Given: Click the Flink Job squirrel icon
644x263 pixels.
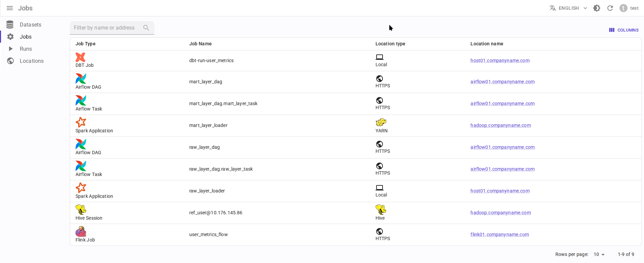Looking at the screenshot, I should click(81, 231).
